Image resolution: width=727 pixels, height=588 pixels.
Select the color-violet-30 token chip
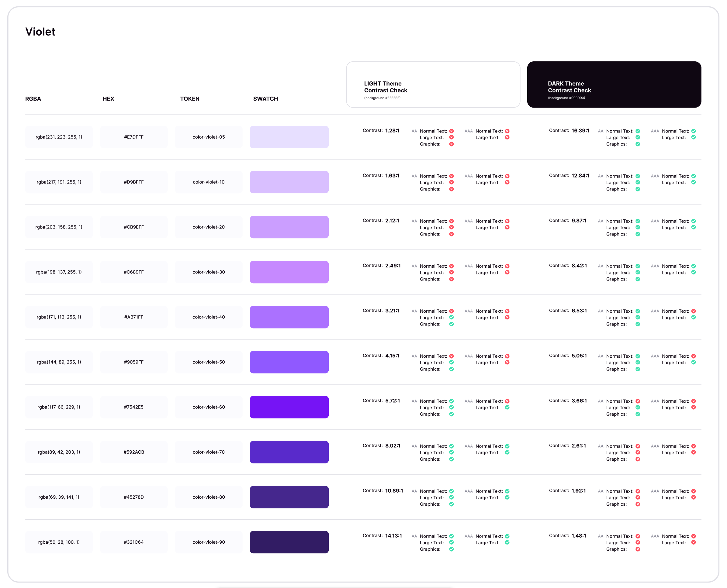coord(209,272)
